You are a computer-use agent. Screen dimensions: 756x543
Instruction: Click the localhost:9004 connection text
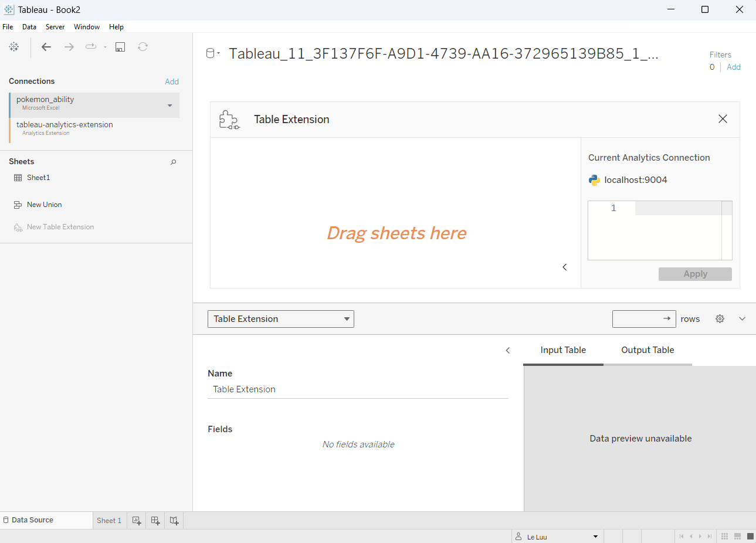pos(636,180)
